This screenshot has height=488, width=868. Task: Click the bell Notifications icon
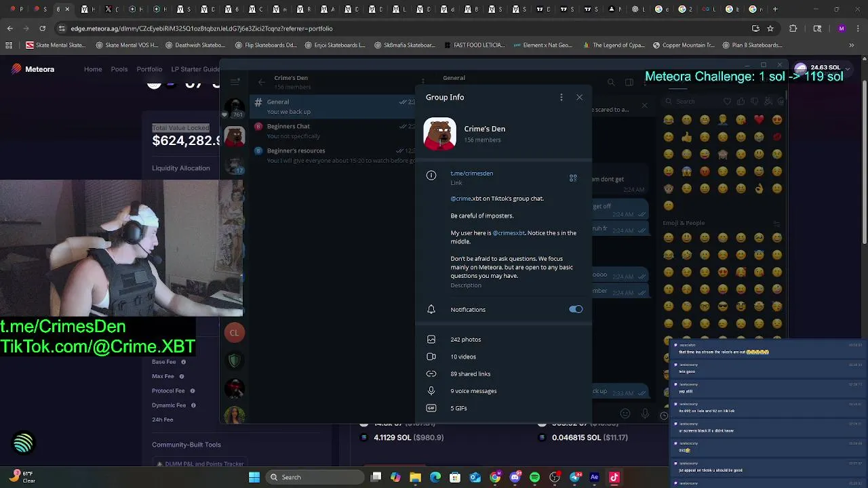pos(431,309)
